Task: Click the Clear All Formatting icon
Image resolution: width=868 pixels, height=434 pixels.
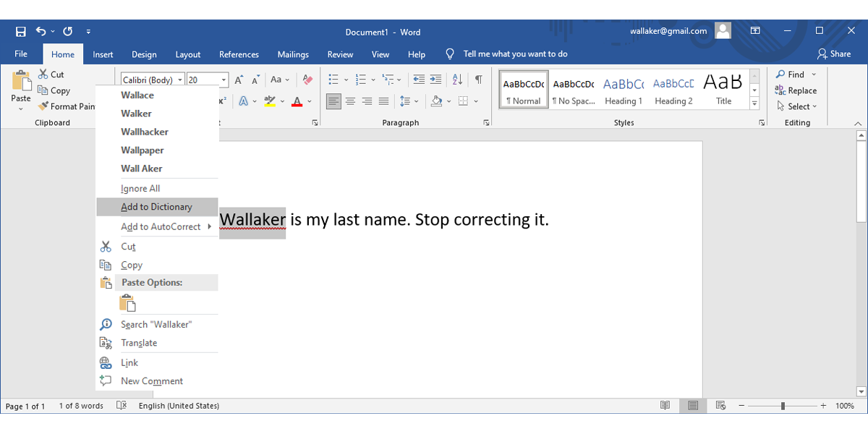Action: pyautogui.click(x=307, y=80)
